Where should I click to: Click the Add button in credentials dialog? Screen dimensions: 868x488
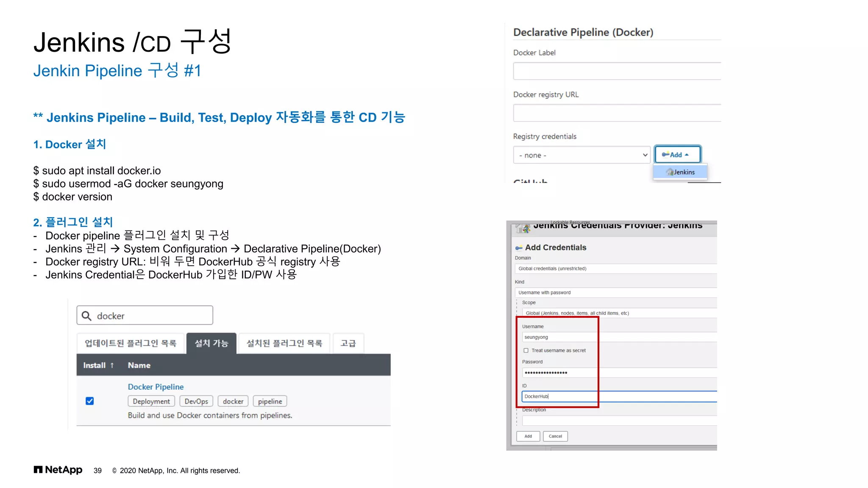click(528, 436)
